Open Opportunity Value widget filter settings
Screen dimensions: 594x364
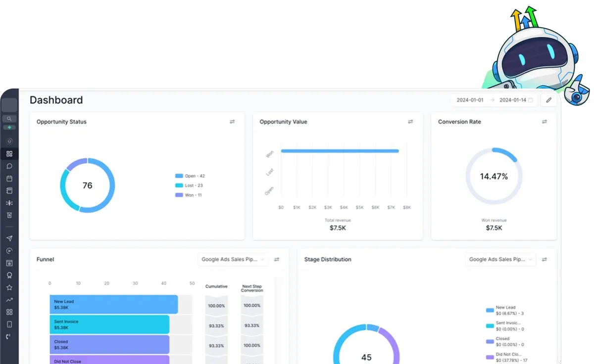410,122
